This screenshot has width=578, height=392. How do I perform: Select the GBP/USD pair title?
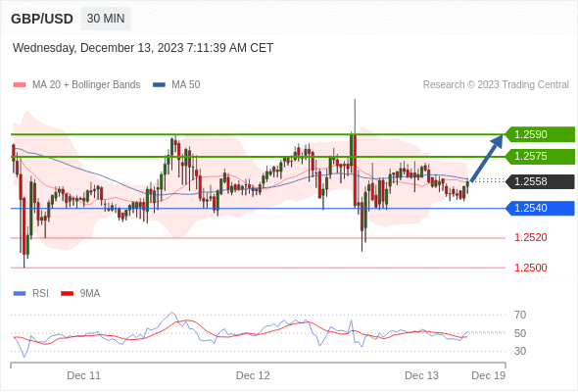(42, 19)
